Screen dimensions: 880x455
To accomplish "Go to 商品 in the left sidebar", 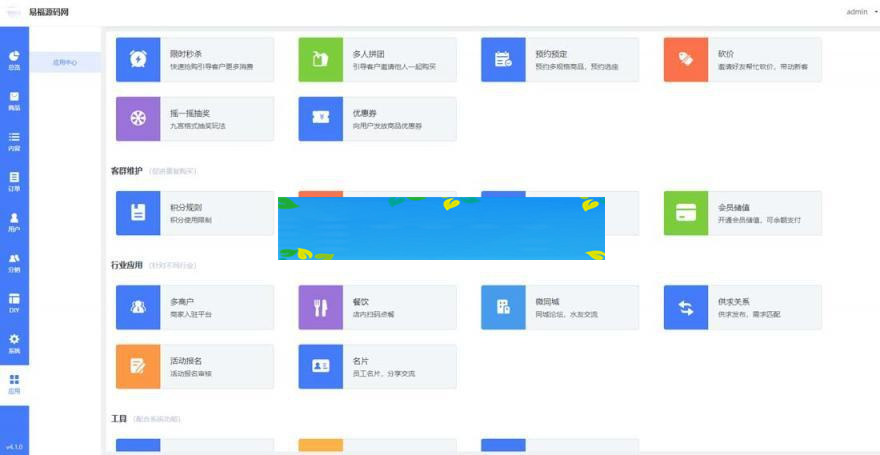I will click(x=14, y=100).
